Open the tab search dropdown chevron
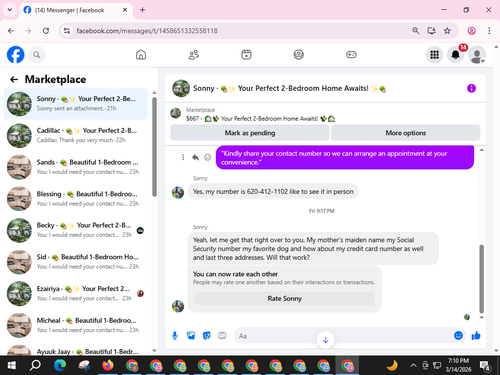This screenshot has width=500, height=375. click(x=10, y=10)
